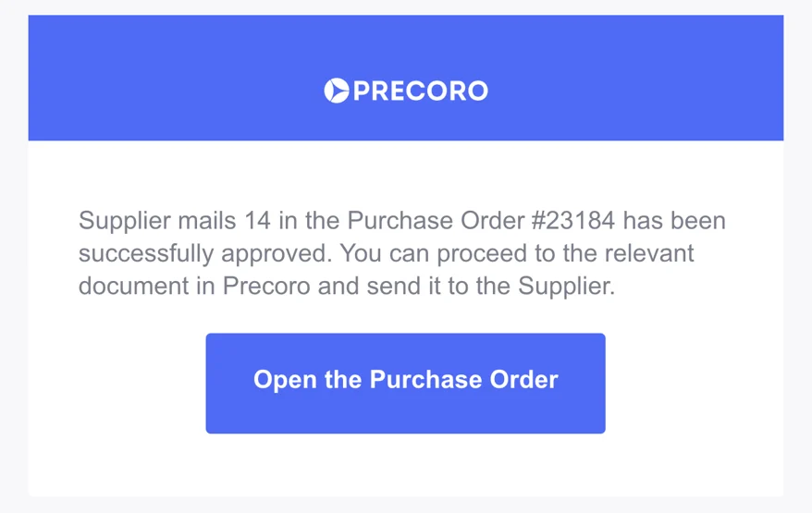Click the letter 'P' in PRECORO logo

coord(362,92)
